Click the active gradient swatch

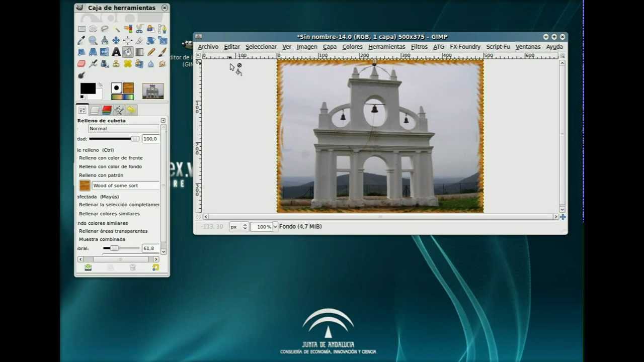pyautogui.click(x=123, y=97)
